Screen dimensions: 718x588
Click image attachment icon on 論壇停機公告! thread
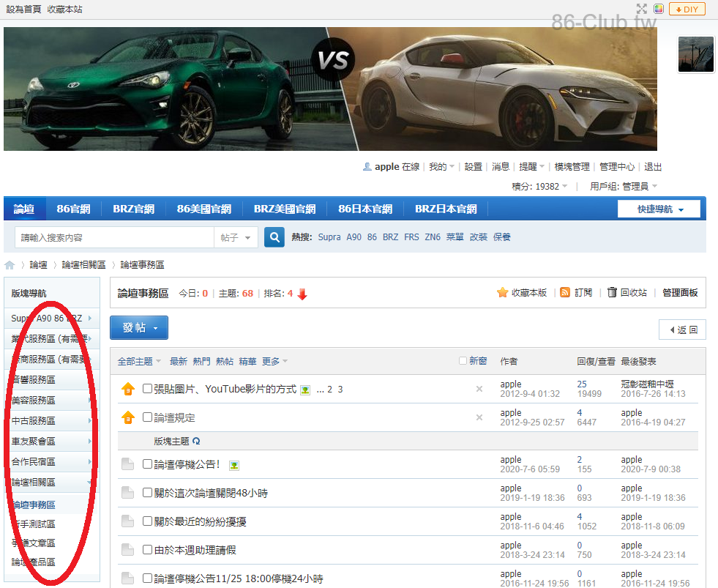point(233,466)
